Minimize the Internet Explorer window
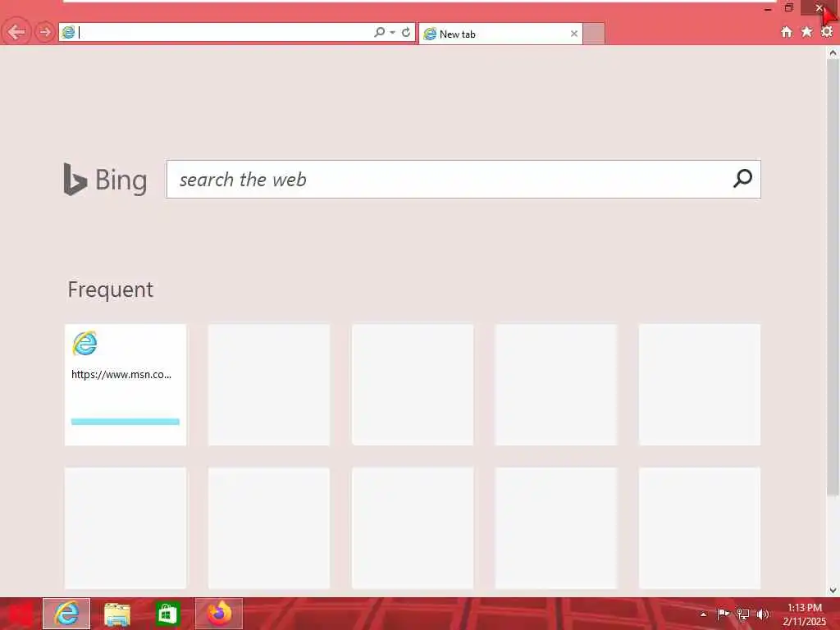The width and height of the screenshot is (840, 630). 768,8
